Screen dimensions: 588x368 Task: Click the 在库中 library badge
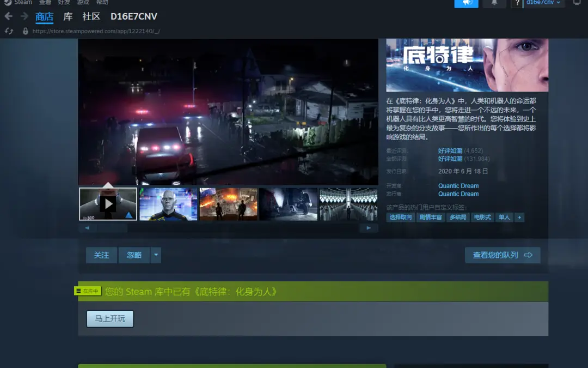pos(88,291)
